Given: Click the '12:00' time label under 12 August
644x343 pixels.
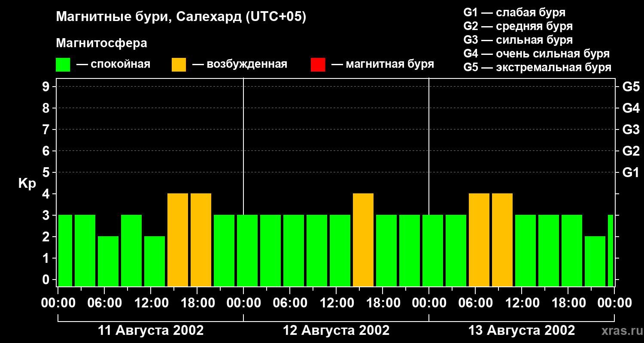Looking at the screenshot, I should 336,303.
